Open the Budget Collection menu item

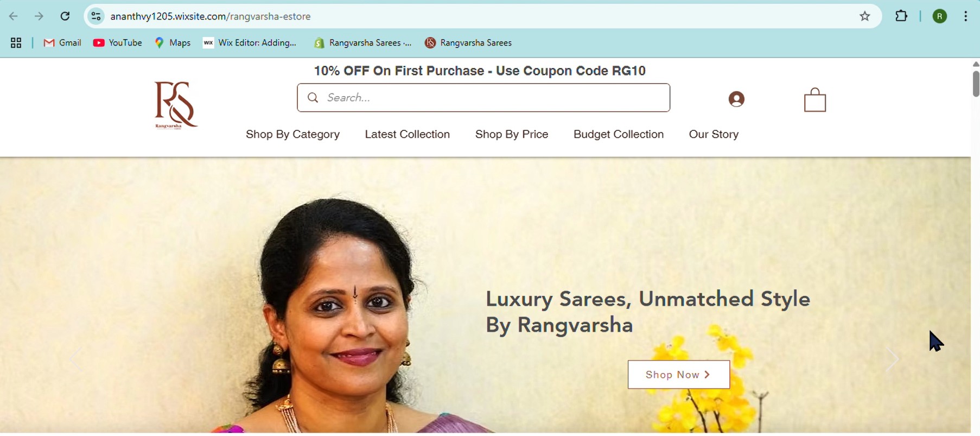coord(619,135)
